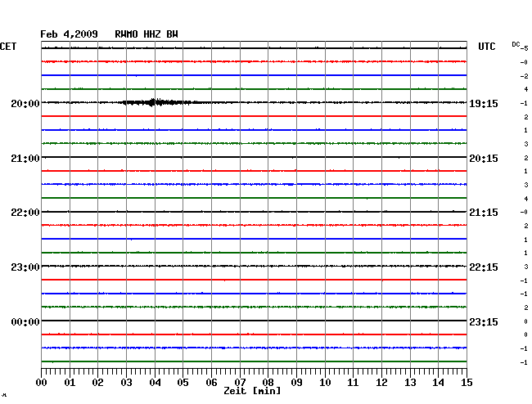
Task: Click the 00:00 CET row label
Action: 25,321
